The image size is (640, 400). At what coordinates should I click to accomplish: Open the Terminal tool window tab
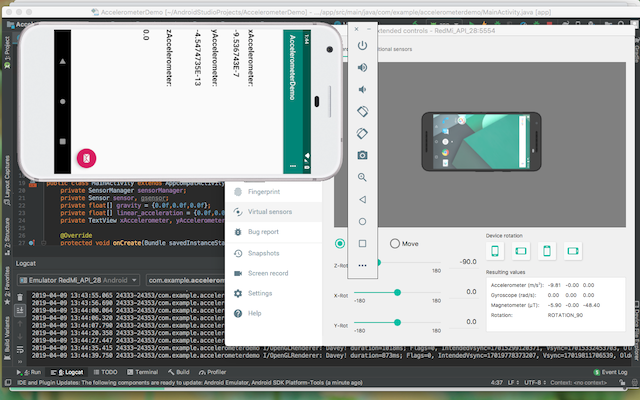coord(142,372)
